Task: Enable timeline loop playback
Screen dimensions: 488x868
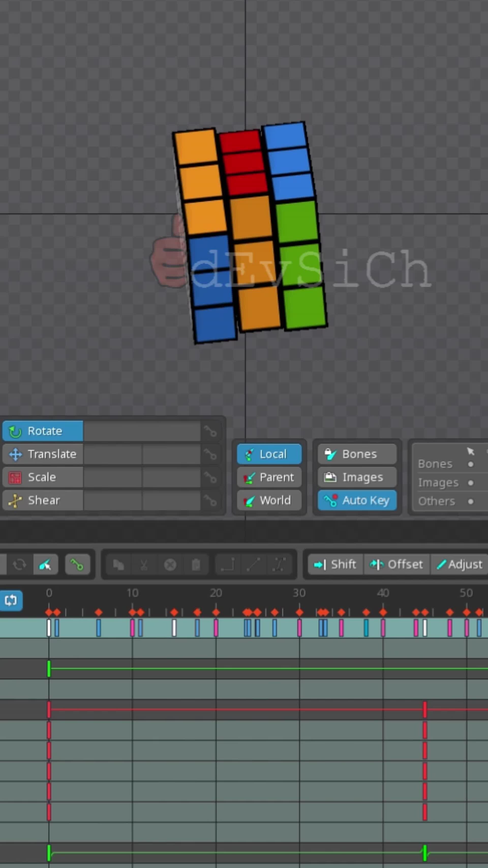Action: (x=12, y=600)
